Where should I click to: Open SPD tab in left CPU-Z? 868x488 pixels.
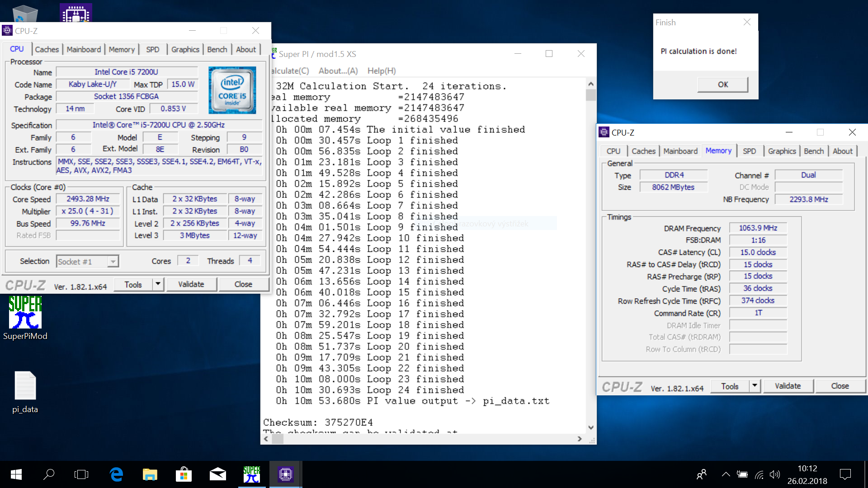[153, 49]
